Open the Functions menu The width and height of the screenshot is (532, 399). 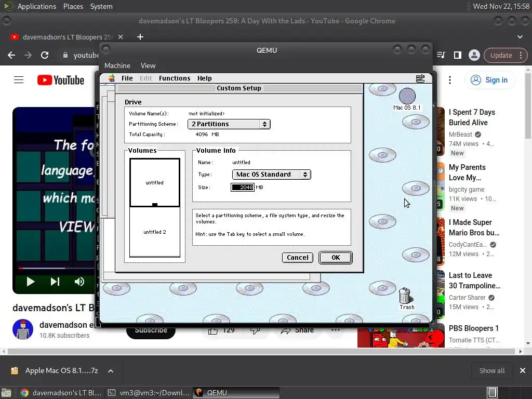175,78
